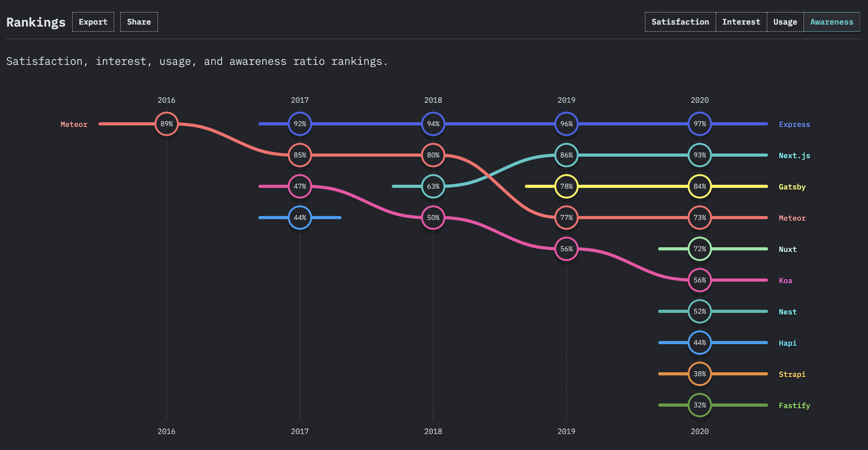Click Koa 56% node in 2020

click(x=700, y=280)
